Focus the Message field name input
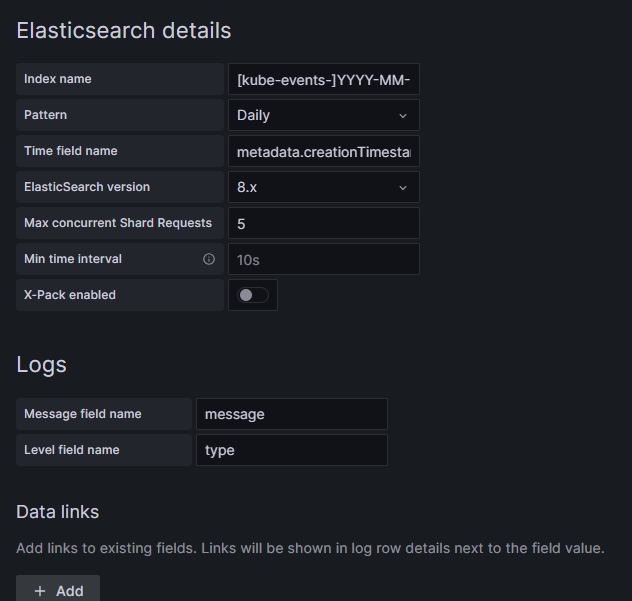Image resolution: width=632 pixels, height=601 pixels. pos(292,414)
